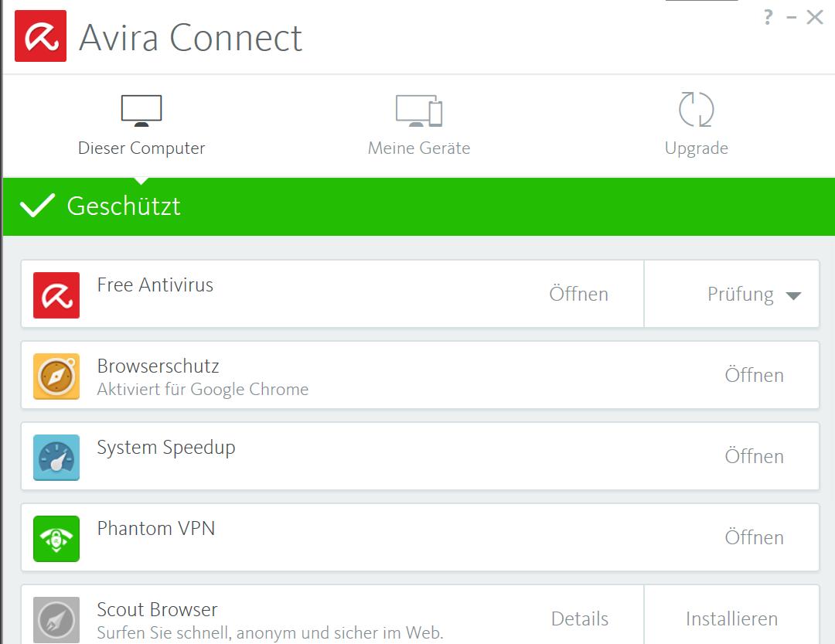Switch to Meine Geräte tab label

click(419, 148)
